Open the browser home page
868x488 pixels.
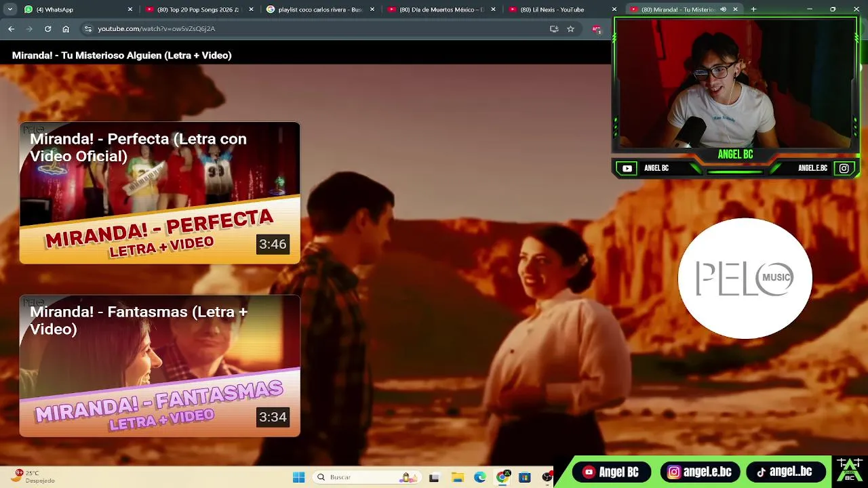coord(66,29)
